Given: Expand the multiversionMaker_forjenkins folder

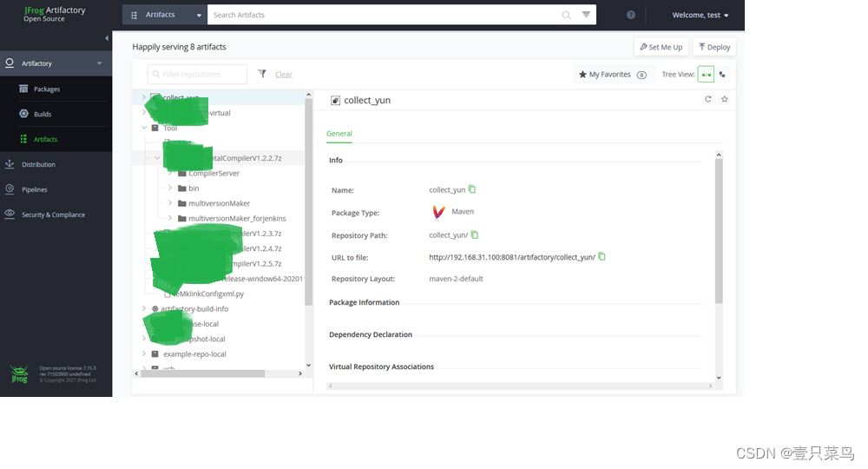Looking at the screenshot, I should (170, 218).
